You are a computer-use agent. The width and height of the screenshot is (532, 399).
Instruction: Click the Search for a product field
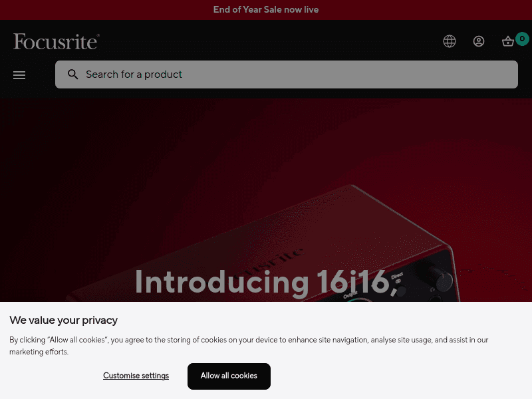[x=286, y=74]
